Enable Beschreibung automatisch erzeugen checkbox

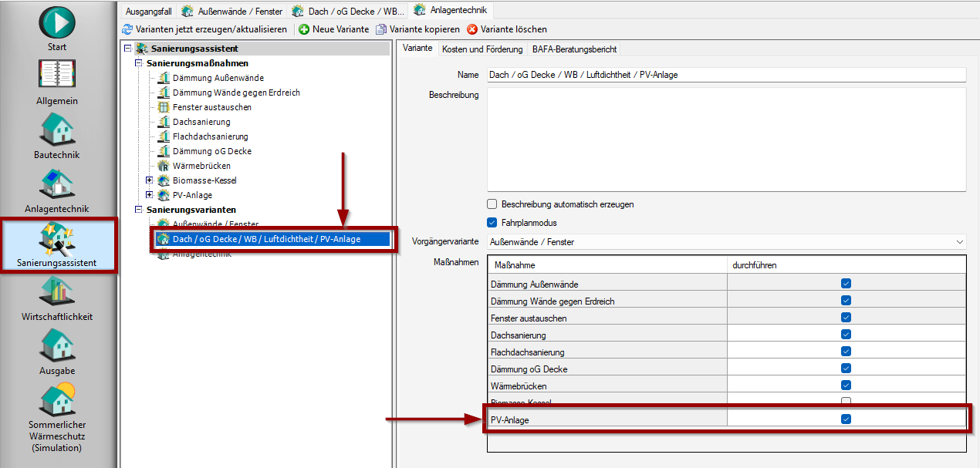point(492,204)
